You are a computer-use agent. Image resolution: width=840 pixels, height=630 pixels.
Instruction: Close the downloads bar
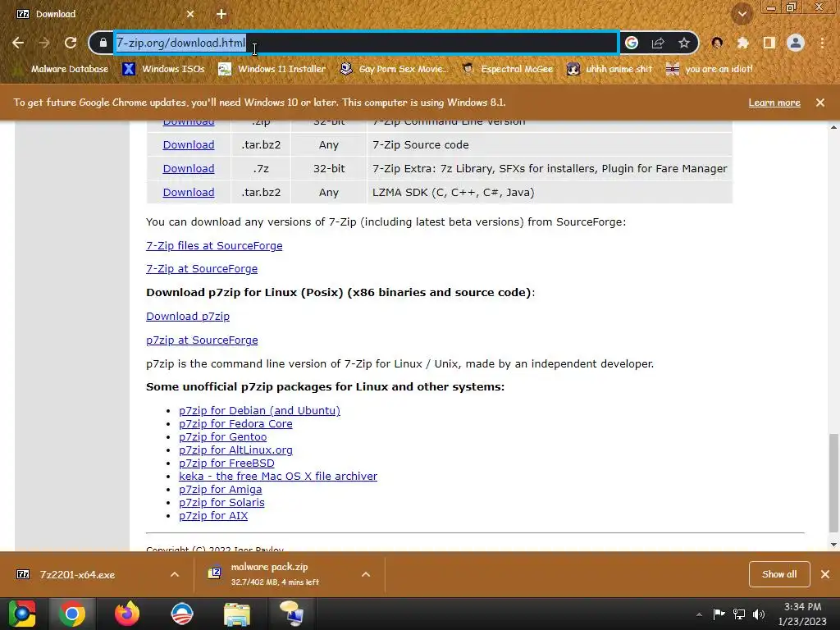(x=825, y=574)
